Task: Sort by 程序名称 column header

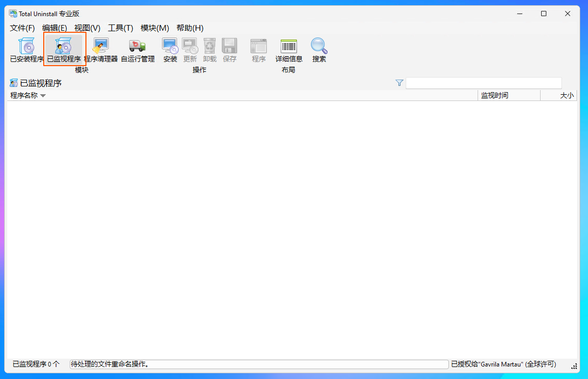Action: pos(242,96)
